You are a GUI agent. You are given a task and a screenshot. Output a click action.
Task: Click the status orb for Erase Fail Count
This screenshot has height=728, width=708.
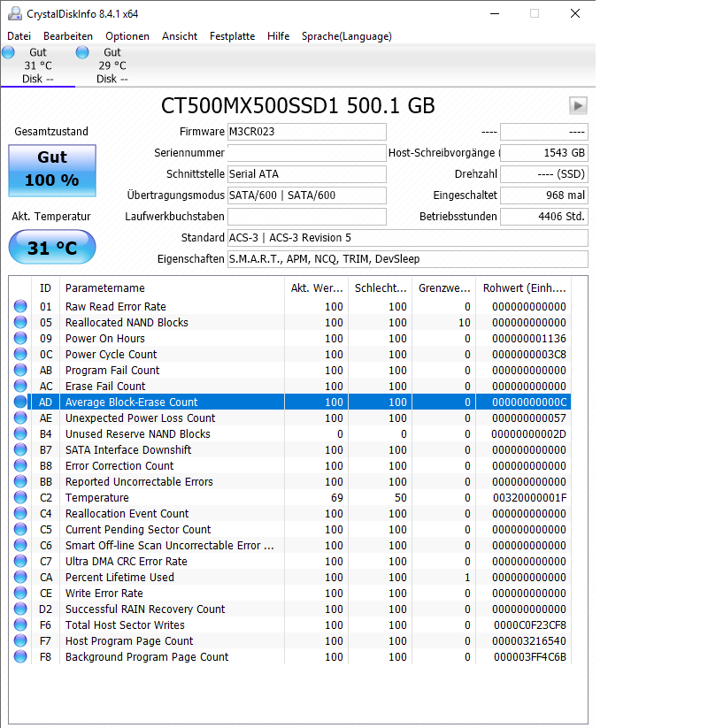(x=20, y=386)
